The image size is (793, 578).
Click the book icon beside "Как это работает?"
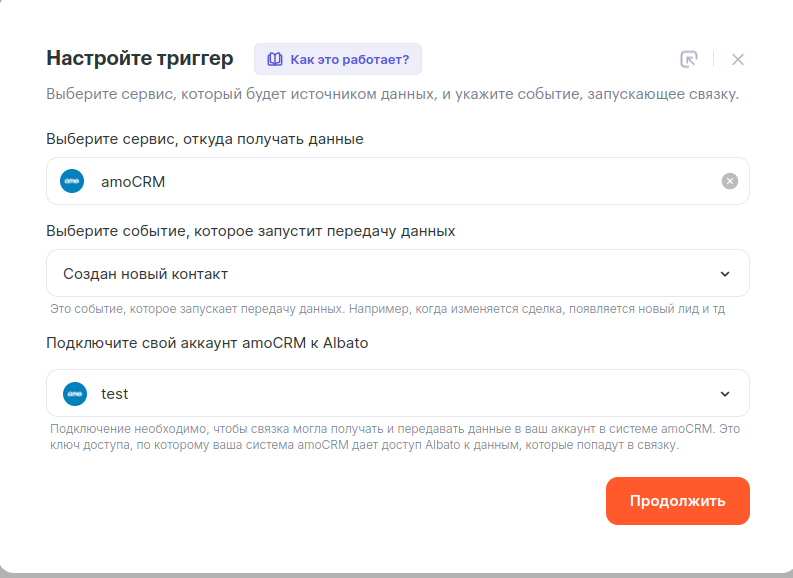click(274, 59)
